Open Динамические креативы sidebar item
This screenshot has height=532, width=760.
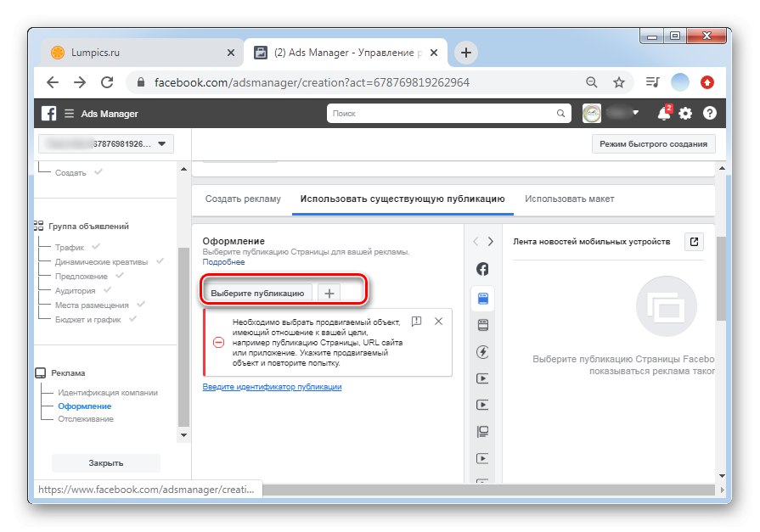[101, 261]
